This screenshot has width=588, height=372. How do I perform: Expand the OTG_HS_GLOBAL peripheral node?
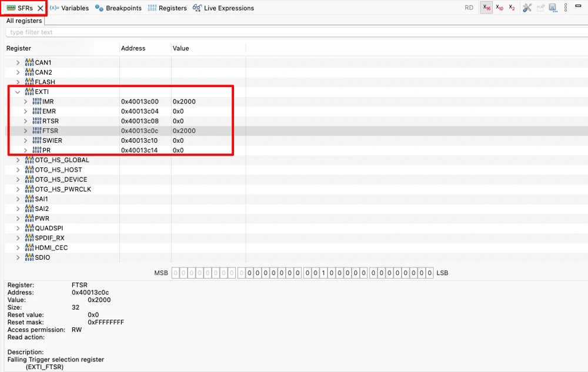[x=18, y=160]
